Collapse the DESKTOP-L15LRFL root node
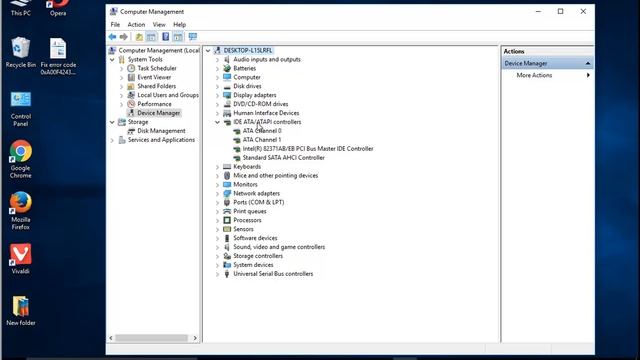Image resolution: width=640 pixels, height=360 pixels. coord(208,51)
